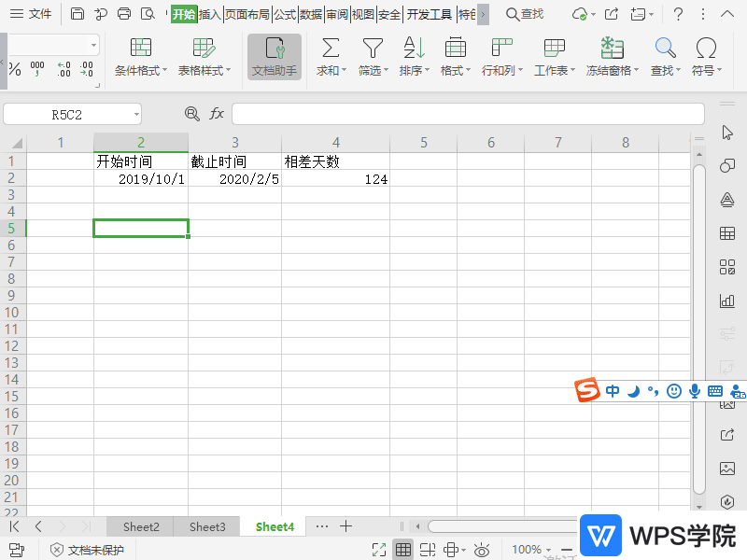This screenshot has height=560, width=747.
Task: Toggle full screen view in status bar
Action: click(379, 550)
